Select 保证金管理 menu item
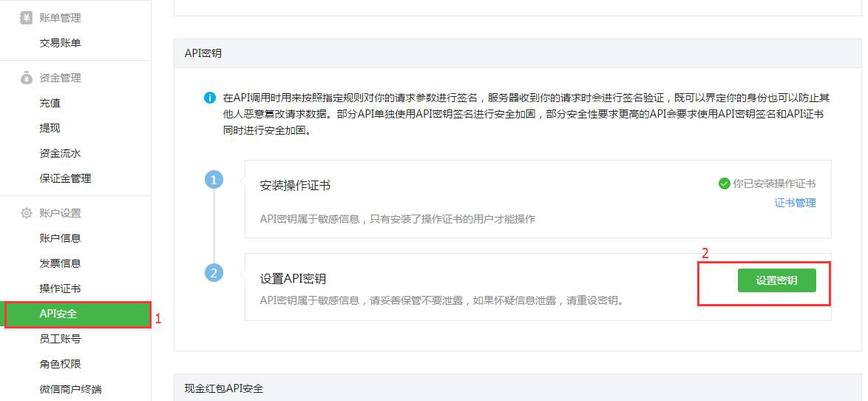Screen dimensions: 868x401 (x=65, y=178)
